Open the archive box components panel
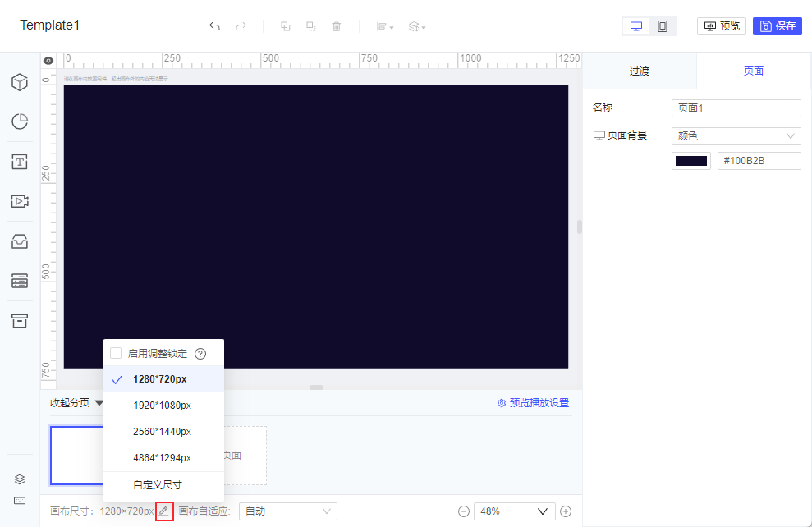The height and width of the screenshot is (527, 812). coord(20,321)
